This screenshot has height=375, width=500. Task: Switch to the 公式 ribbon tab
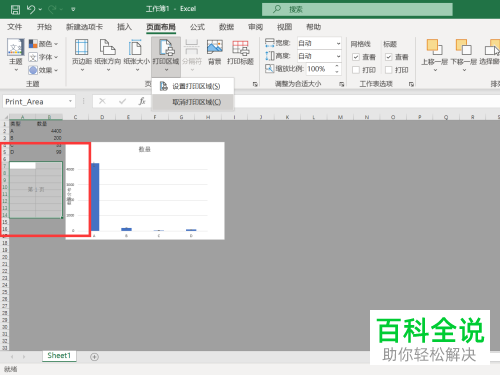coord(197,27)
